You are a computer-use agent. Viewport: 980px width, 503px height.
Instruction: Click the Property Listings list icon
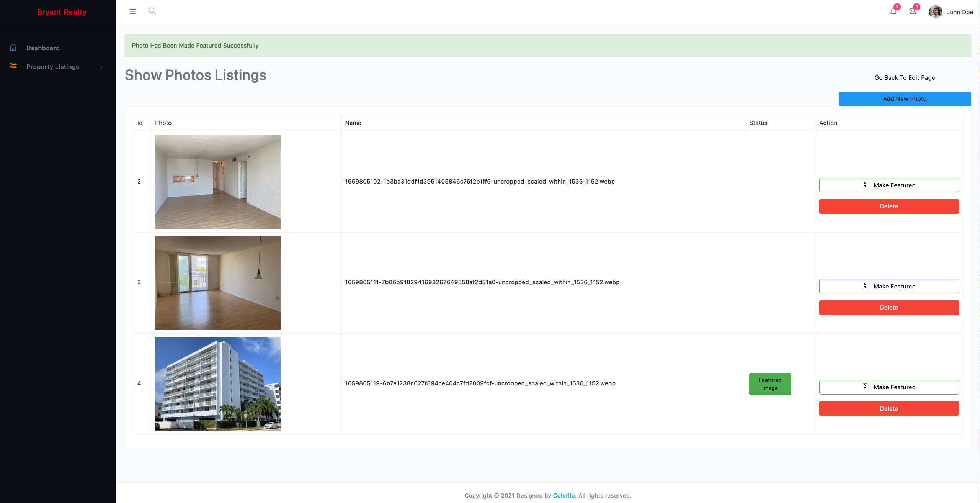[13, 66]
